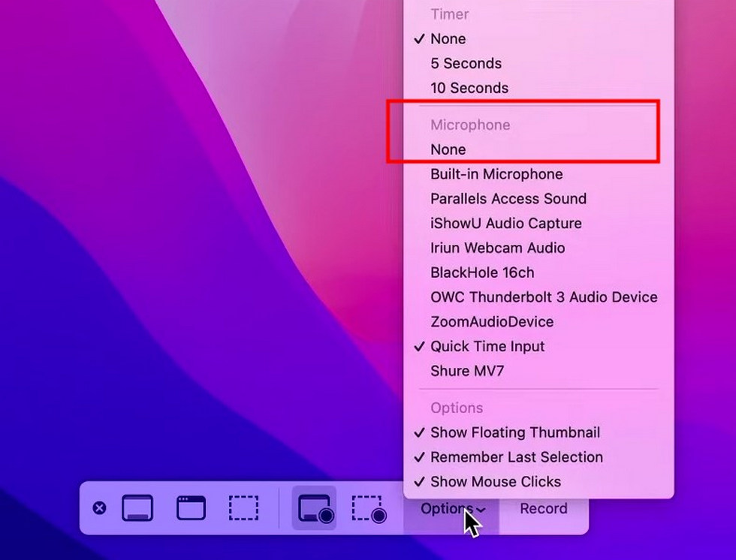The width and height of the screenshot is (736, 560).
Task: Set the timer to 5 Seconds
Action: 466,63
